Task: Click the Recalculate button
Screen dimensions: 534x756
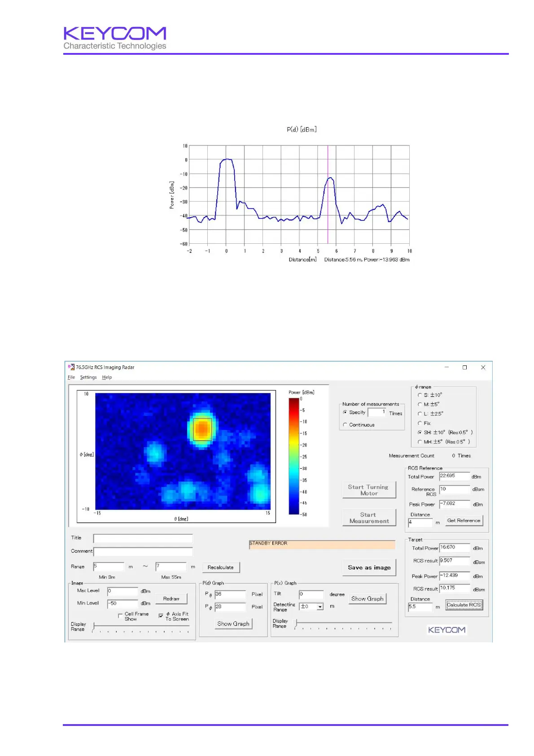Action: pos(221,567)
